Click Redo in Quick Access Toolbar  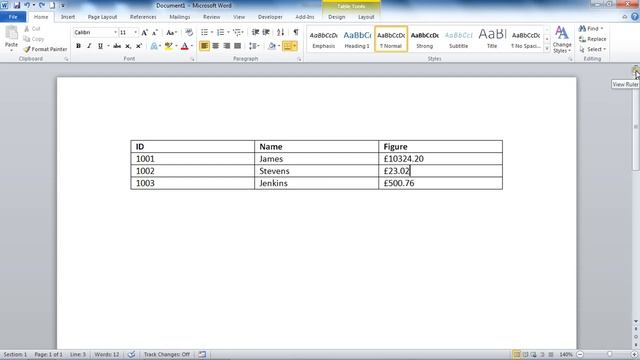pyautogui.click(x=42, y=5)
